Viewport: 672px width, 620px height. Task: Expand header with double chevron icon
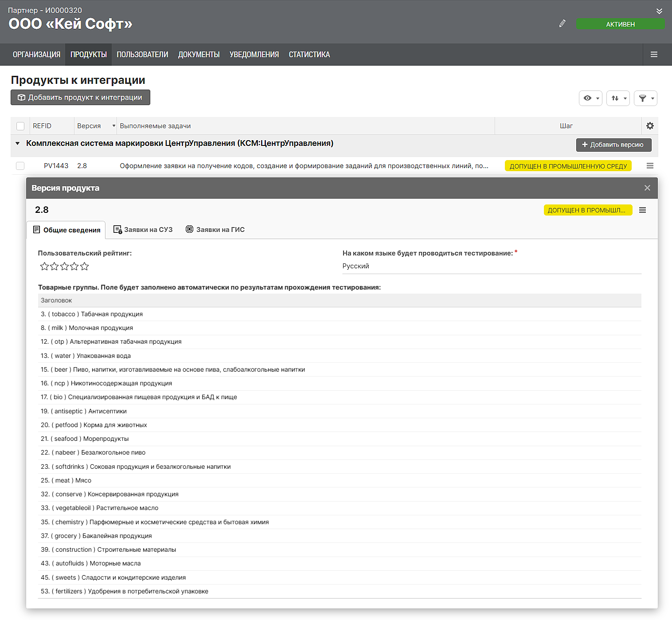click(659, 11)
